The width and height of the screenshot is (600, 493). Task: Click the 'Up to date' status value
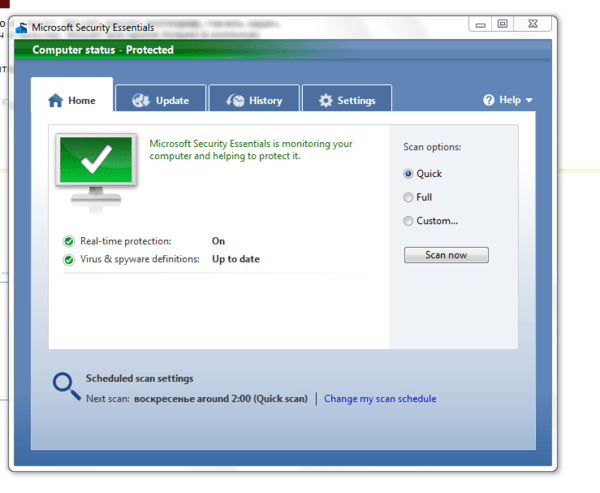(x=236, y=259)
